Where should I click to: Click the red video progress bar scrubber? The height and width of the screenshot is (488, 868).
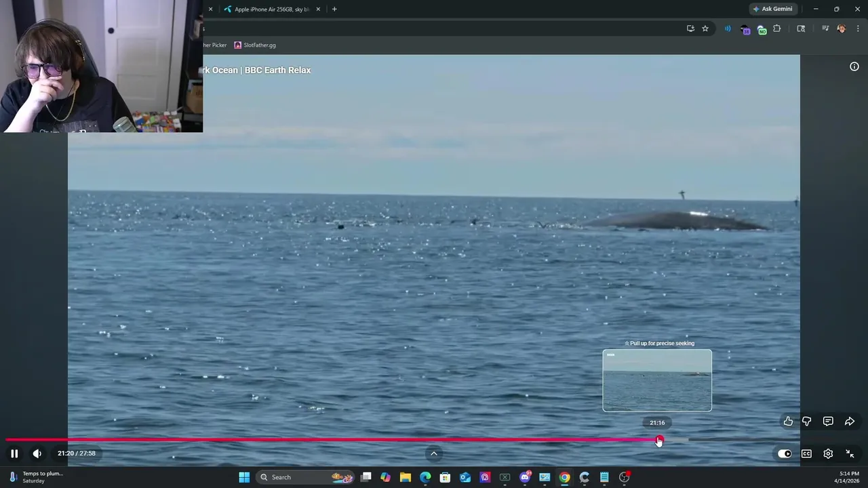click(x=659, y=440)
